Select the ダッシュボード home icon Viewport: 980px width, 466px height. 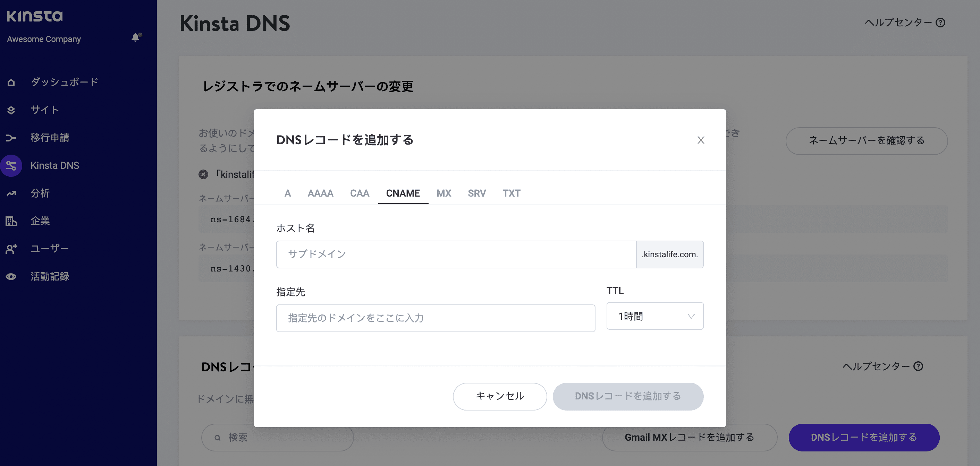[x=11, y=82]
